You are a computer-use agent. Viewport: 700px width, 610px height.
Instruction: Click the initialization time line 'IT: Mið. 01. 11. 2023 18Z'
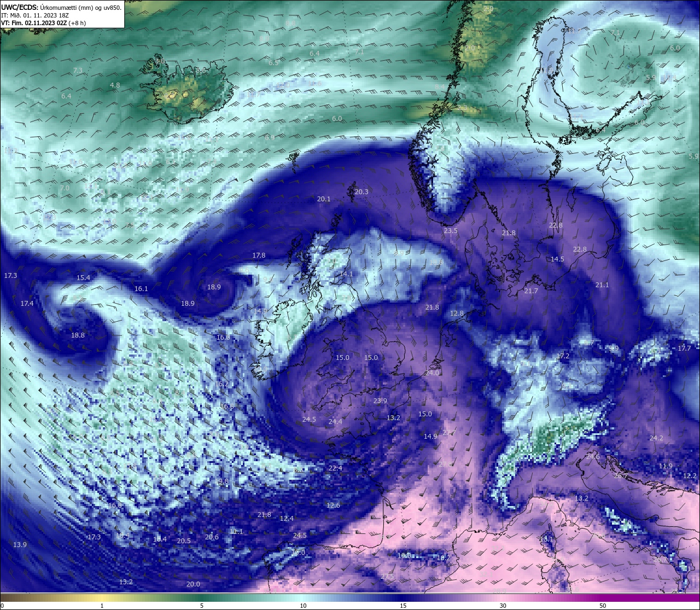[34, 15]
